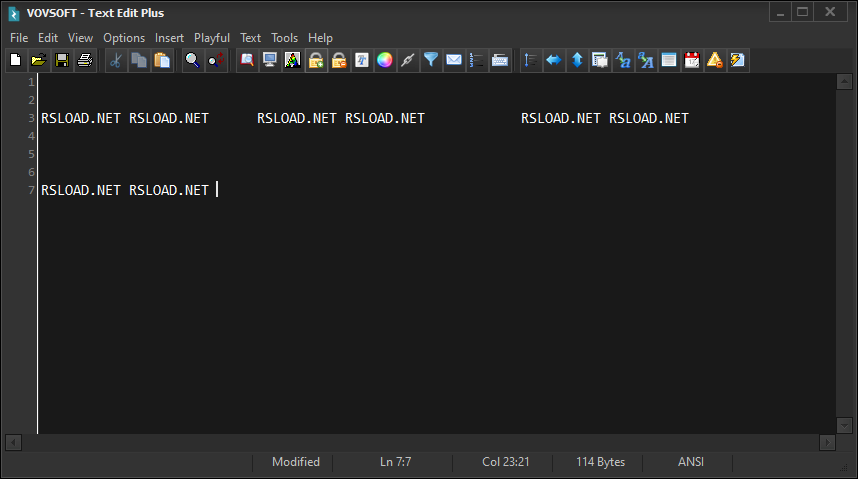Click the lightning bolt document icon
The width and height of the screenshot is (858, 479).
(738, 60)
